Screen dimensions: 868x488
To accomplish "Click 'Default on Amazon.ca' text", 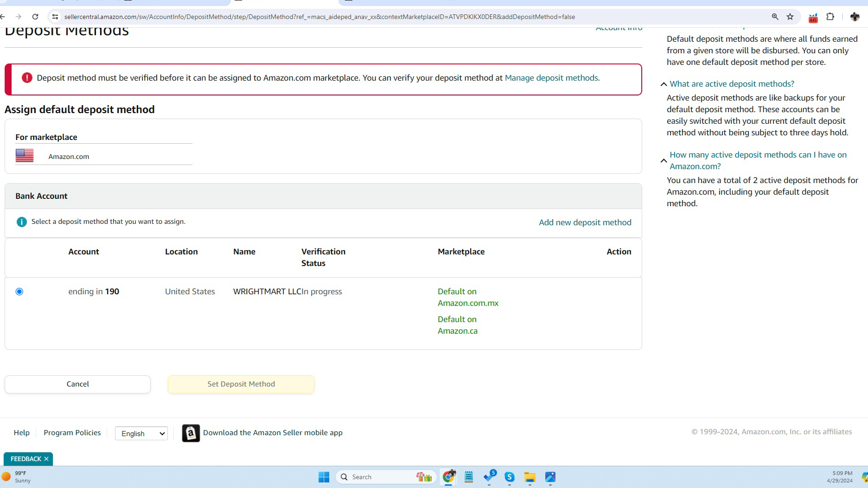I will (x=458, y=325).
